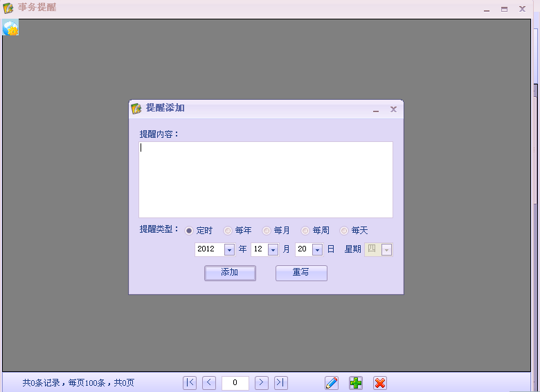
Task: Minimize the 提醒添加 dialog
Action: [x=376, y=110]
